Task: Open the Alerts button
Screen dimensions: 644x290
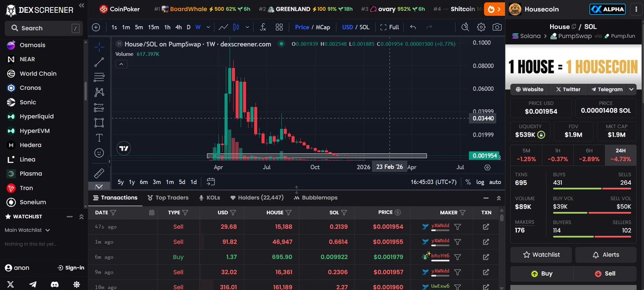Action: (x=606, y=255)
